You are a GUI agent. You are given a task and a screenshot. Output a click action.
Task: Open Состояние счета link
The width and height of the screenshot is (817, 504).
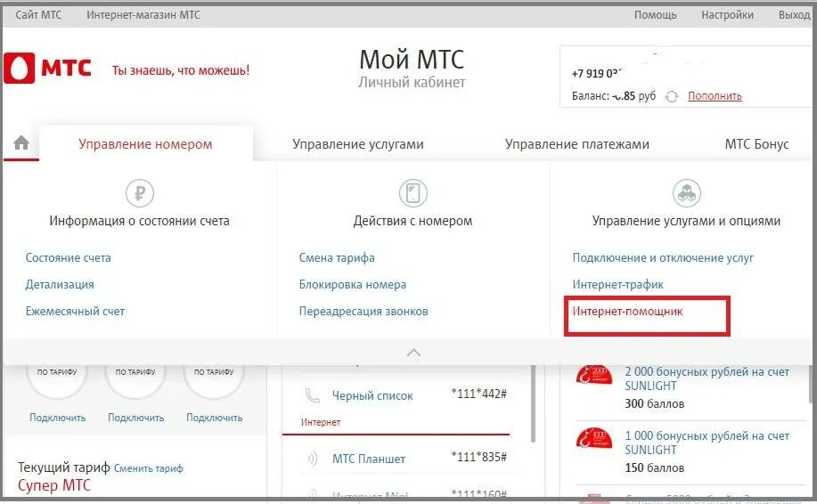coord(69,257)
